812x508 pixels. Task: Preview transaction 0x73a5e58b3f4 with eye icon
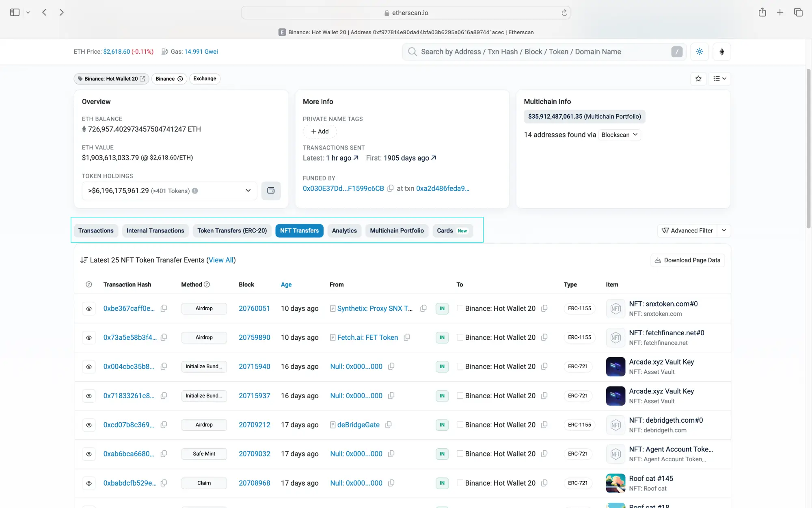click(x=89, y=338)
